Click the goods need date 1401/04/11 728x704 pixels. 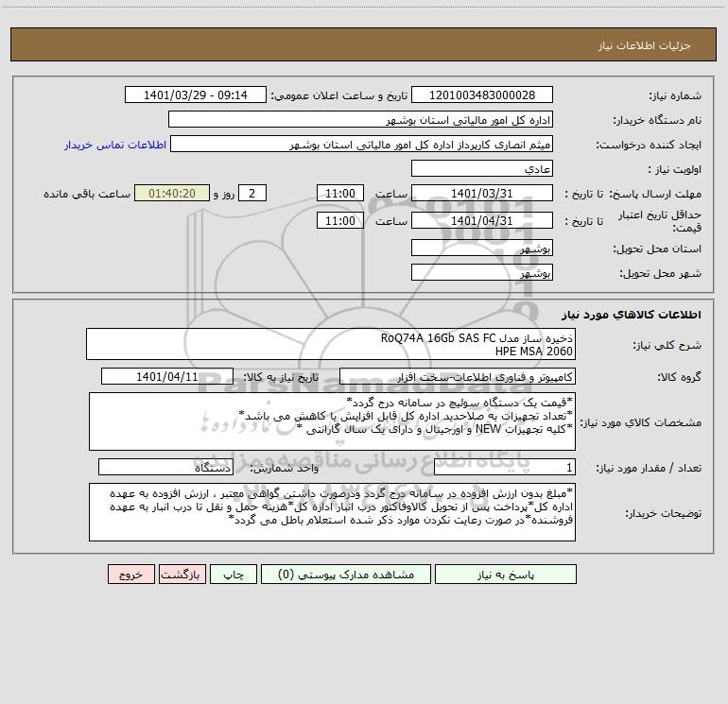click(x=167, y=376)
